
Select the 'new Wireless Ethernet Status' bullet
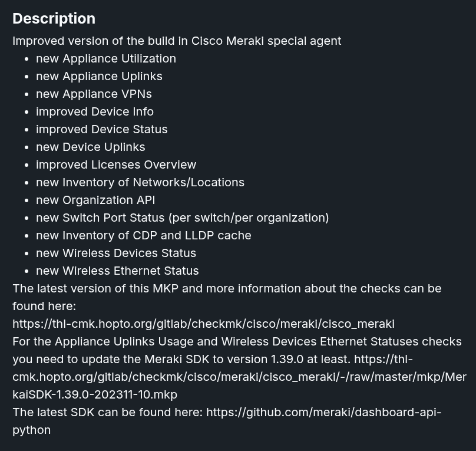(x=117, y=271)
